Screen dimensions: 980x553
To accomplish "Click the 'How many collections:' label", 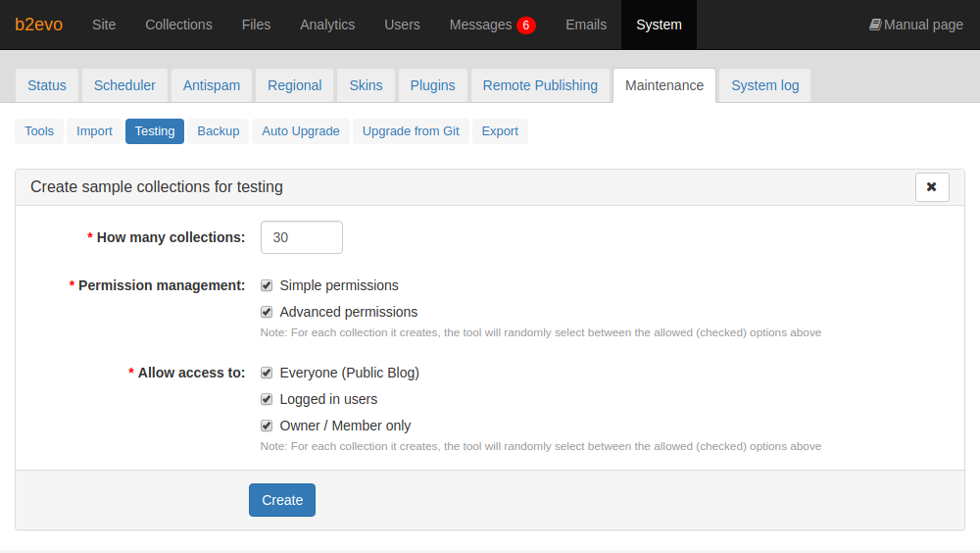I will (171, 237).
